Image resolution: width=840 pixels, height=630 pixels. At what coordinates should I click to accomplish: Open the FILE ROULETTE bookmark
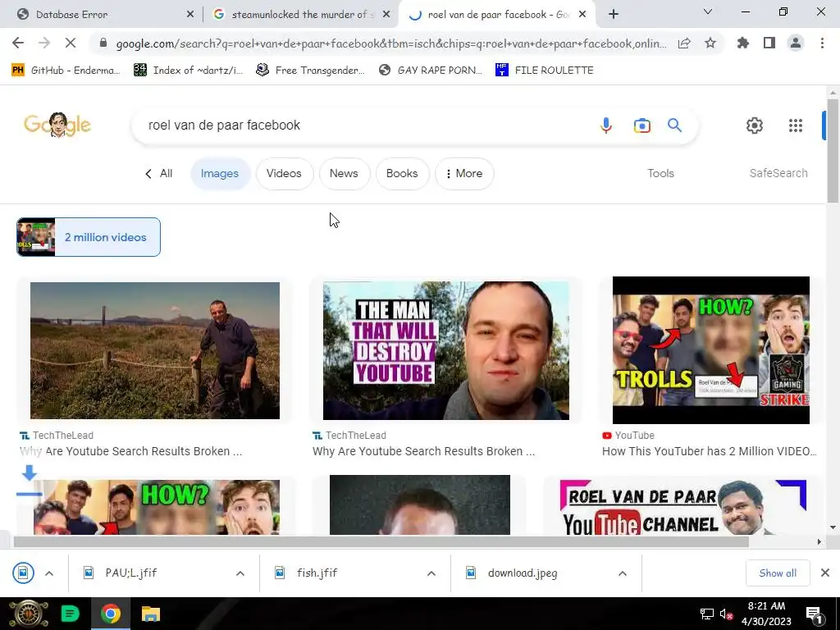click(x=545, y=71)
